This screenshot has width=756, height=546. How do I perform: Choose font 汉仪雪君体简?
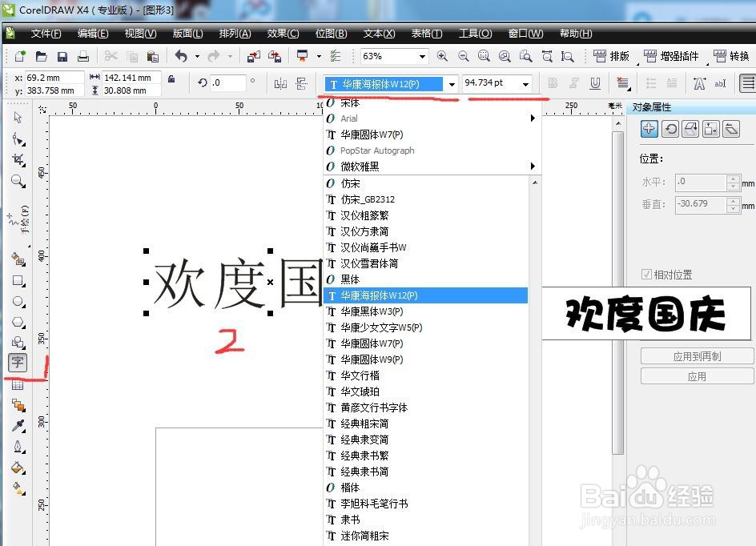tap(426, 263)
